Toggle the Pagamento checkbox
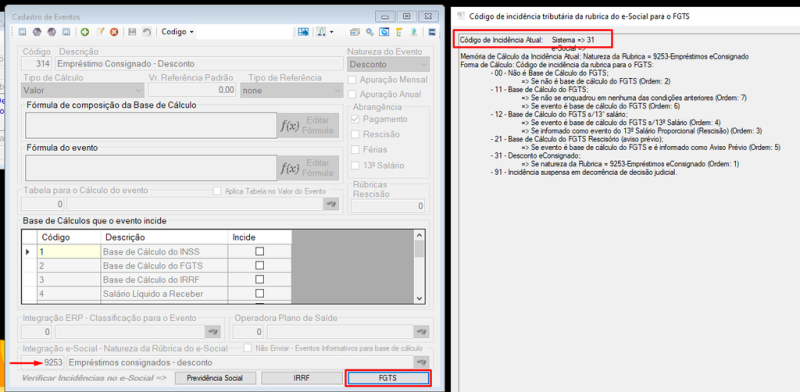Screen dimensions: 800x392 click(356, 119)
